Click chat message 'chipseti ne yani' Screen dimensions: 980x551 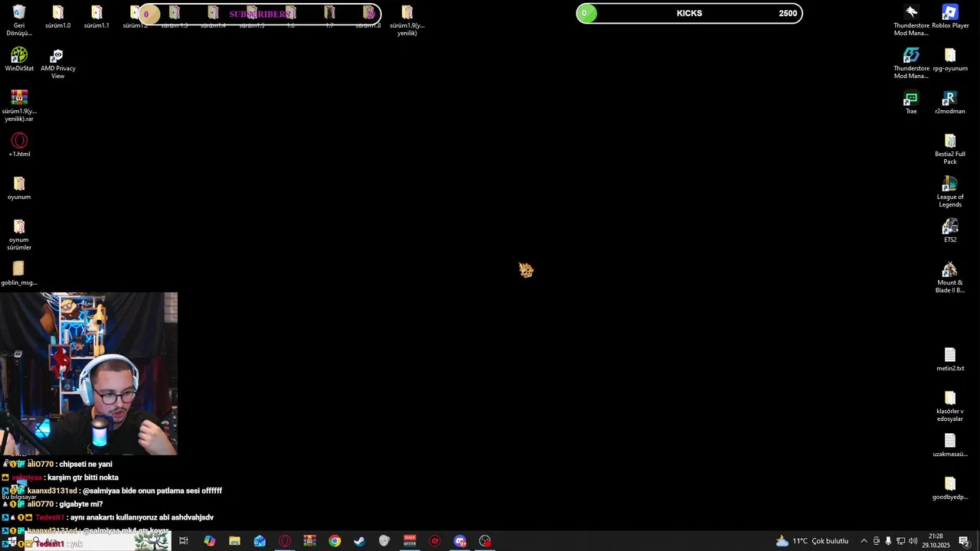tap(86, 465)
